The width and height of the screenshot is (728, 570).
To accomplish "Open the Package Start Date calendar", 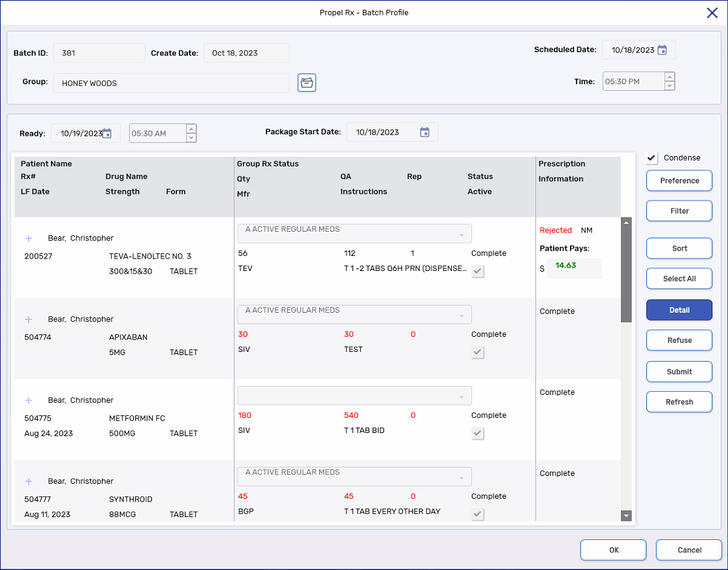I will click(x=424, y=133).
